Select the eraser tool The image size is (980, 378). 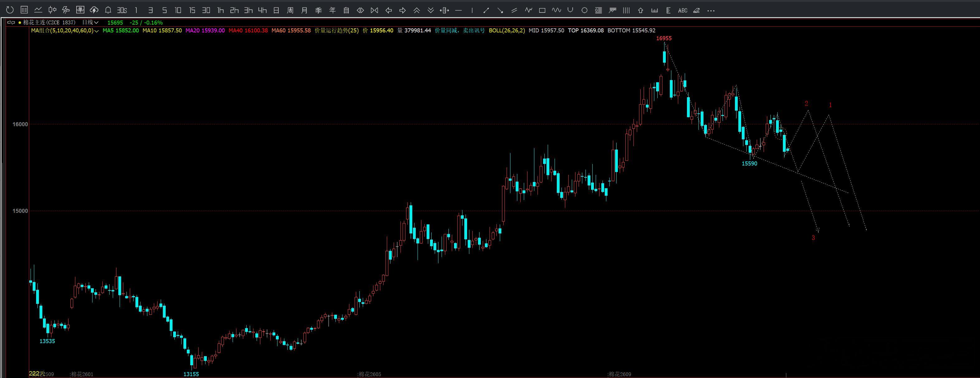tap(697, 11)
